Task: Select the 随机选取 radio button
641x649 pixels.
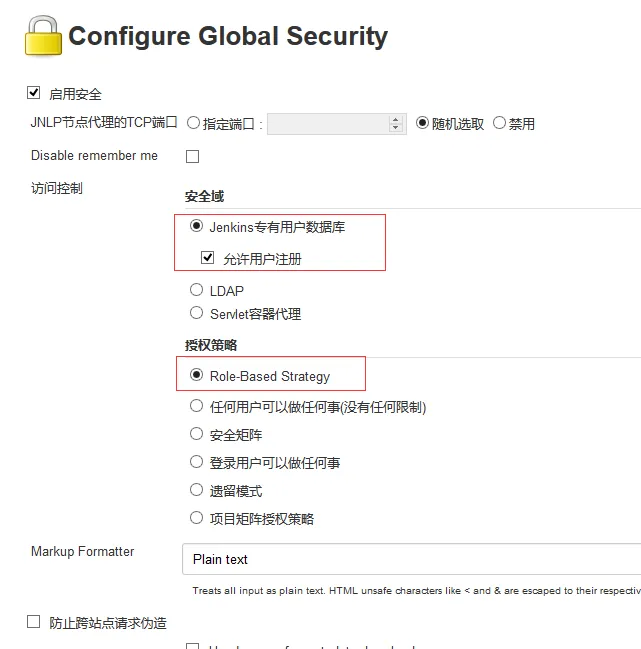Action: pos(422,123)
